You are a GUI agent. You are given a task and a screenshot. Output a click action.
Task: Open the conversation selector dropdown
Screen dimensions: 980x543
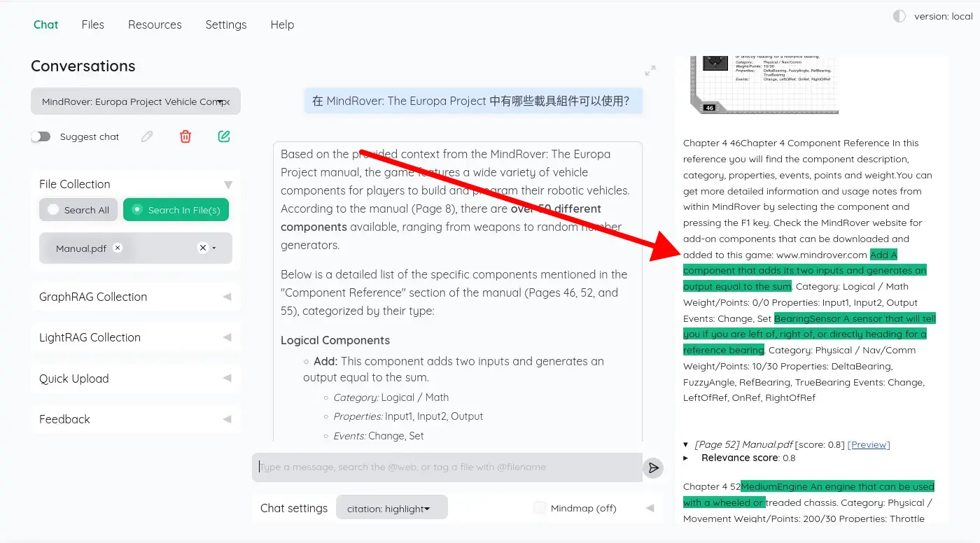coord(135,101)
